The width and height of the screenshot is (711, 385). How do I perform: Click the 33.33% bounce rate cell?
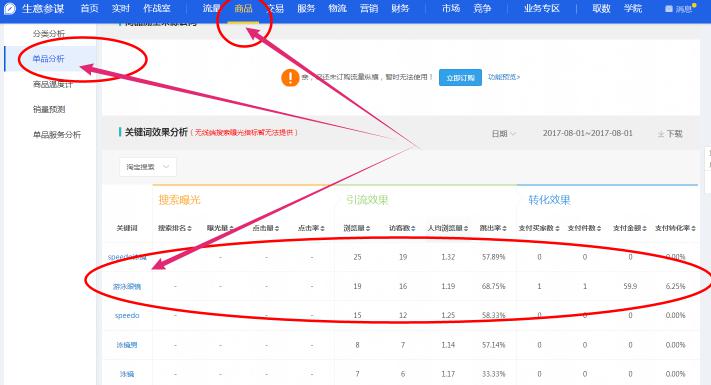coord(493,374)
